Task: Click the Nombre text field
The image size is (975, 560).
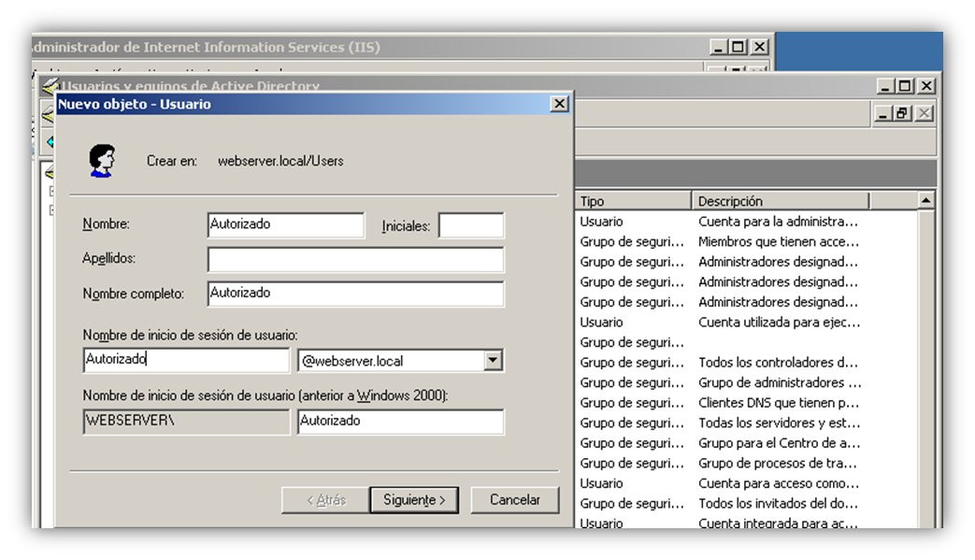Action: click(286, 225)
